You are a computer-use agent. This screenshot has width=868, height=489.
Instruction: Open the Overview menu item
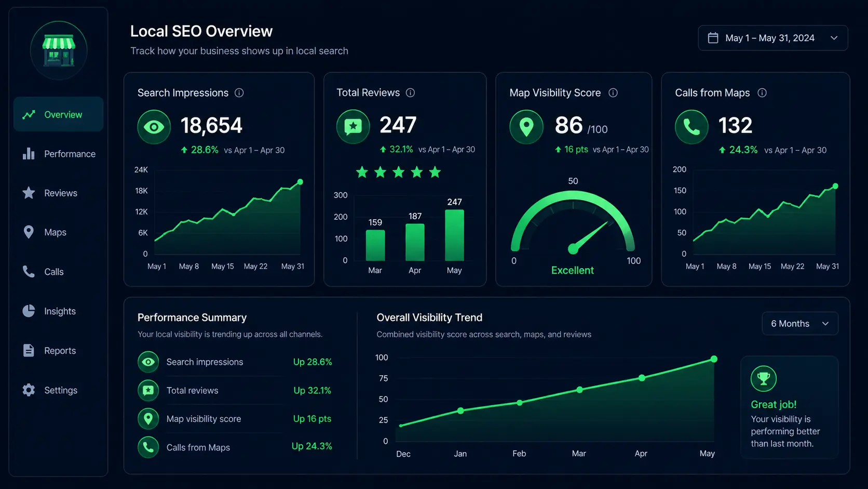(x=58, y=114)
